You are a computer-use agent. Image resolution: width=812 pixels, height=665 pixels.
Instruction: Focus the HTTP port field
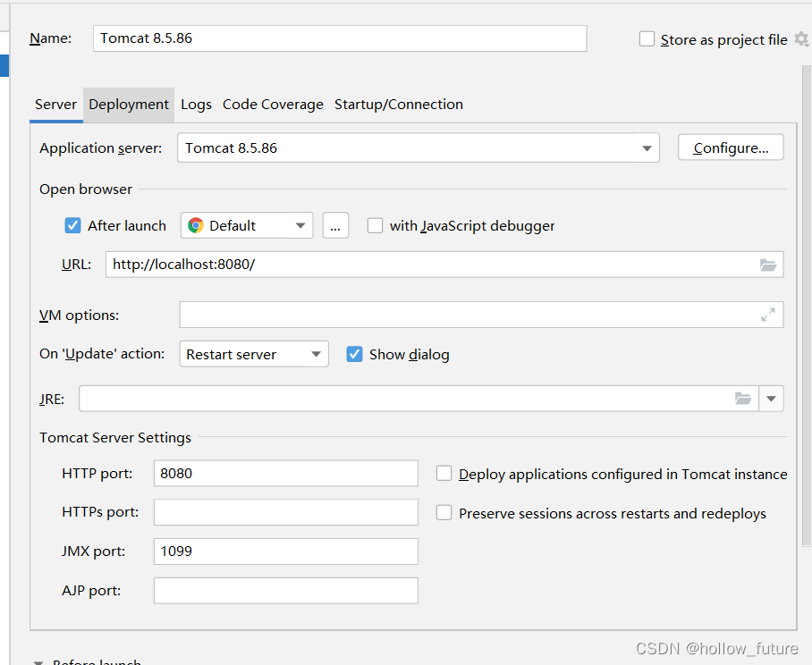pyautogui.click(x=286, y=473)
